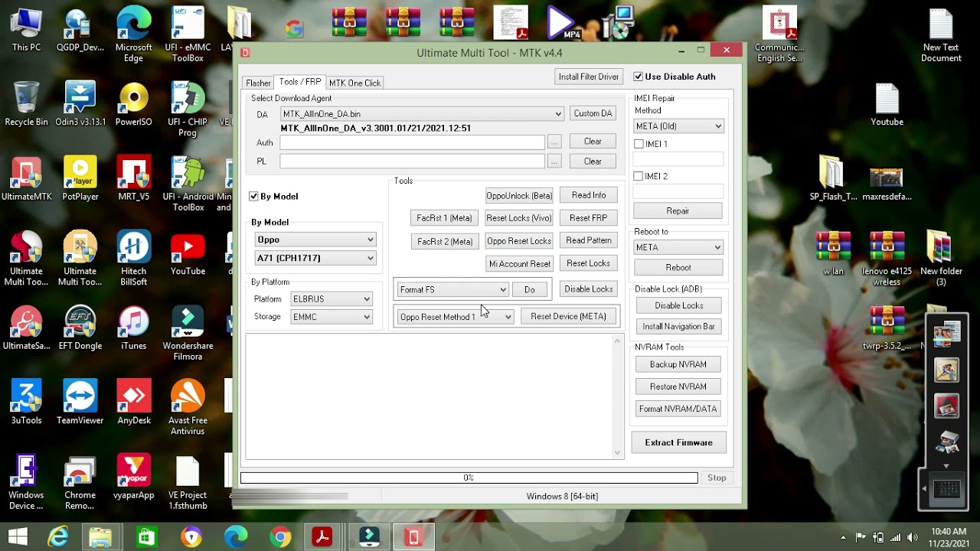This screenshot has height=551, width=980.
Task: Open the This PC desktop icon
Action: [26, 31]
